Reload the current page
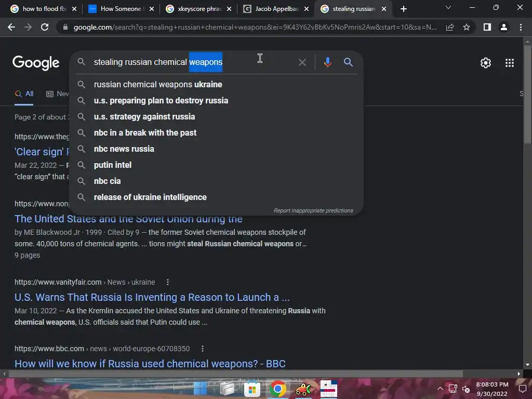532x399 pixels. tap(45, 27)
